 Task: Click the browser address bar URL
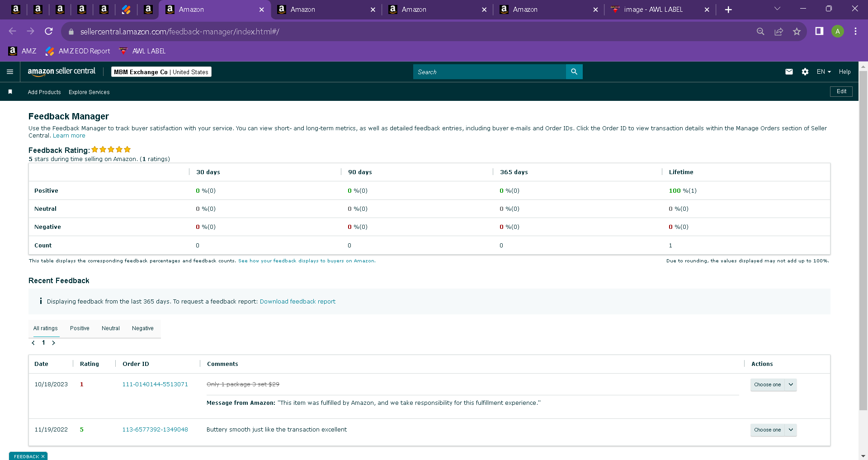point(180,32)
